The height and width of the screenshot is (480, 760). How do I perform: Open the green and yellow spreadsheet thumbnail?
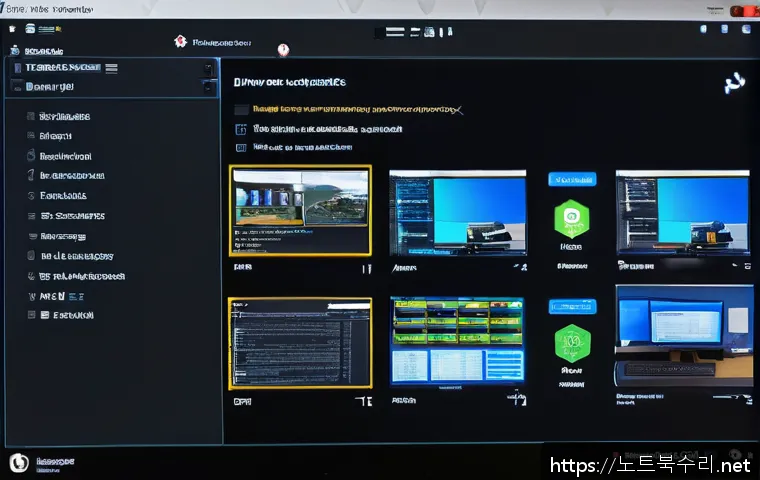coord(457,340)
